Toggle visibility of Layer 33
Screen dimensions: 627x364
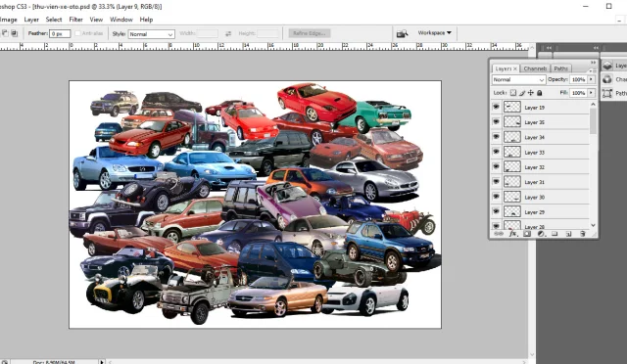[x=496, y=152]
